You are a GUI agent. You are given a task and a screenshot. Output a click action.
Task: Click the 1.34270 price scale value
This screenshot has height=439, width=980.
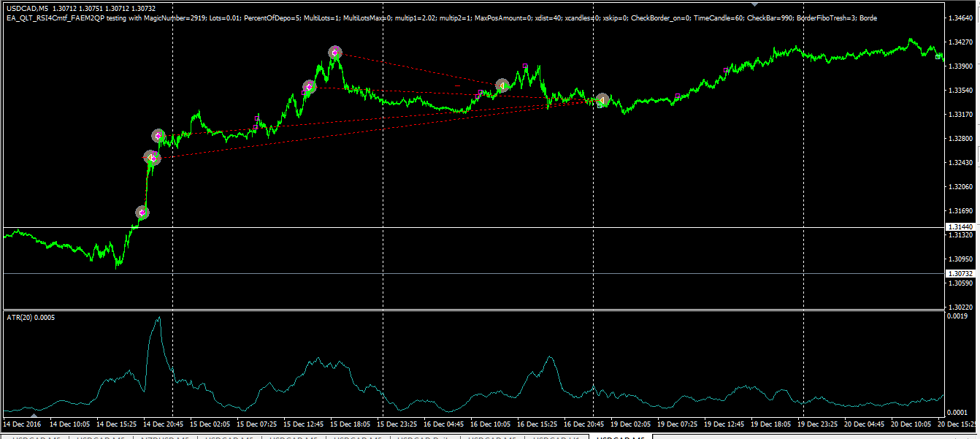click(x=960, y=42)
